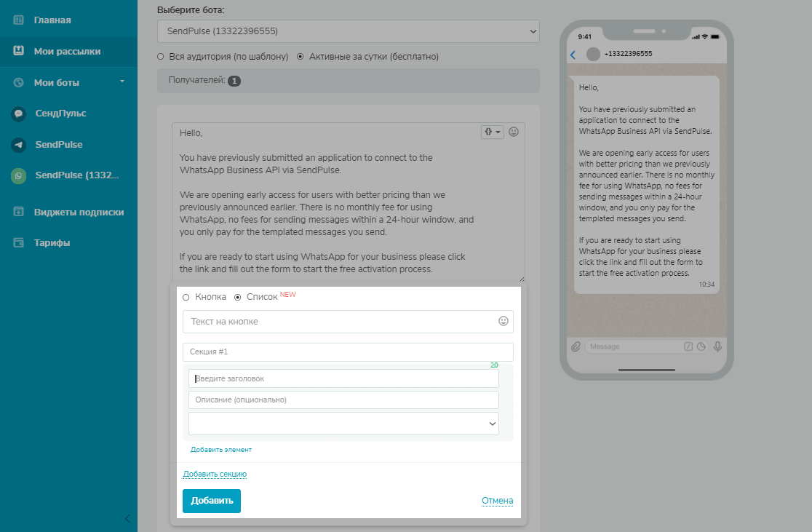Select SendPulse (1332... WhatsApp bot
This screenshot has height=532, width=812.
76,175
